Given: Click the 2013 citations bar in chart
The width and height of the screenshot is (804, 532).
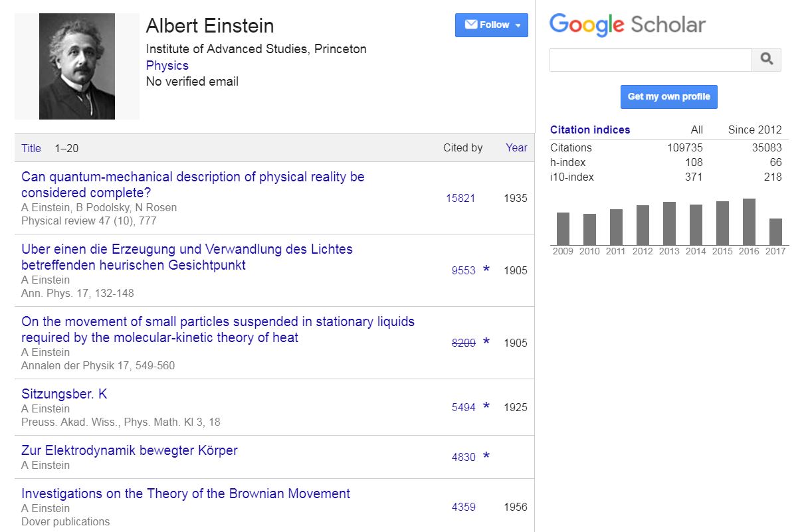Looking at the screenshot, I should (x=669, y=224).
